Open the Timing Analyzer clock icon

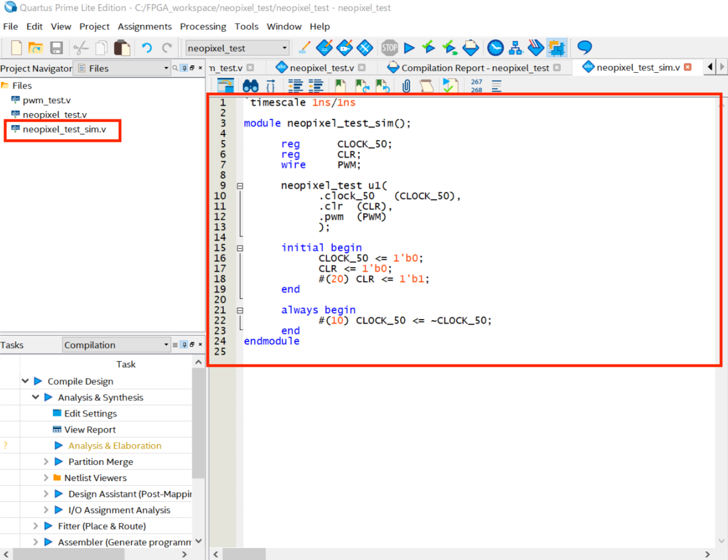click(x=495, y=48)
